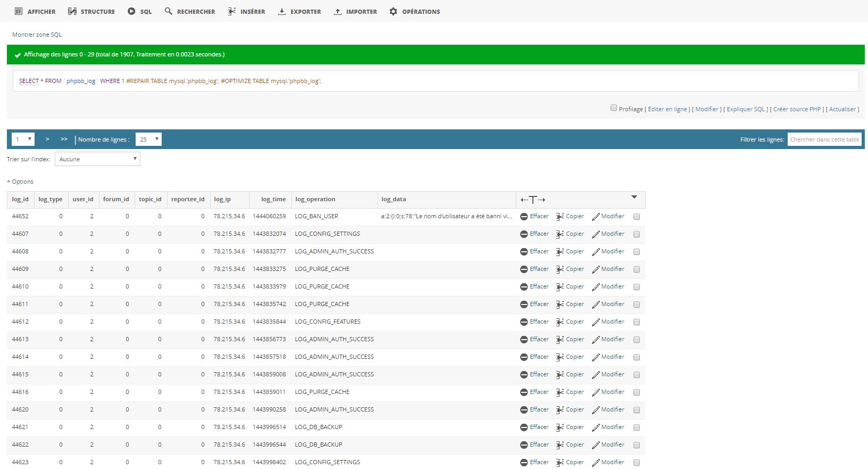Click Modifier pencil icon for row 44611

tap(596, 305)
